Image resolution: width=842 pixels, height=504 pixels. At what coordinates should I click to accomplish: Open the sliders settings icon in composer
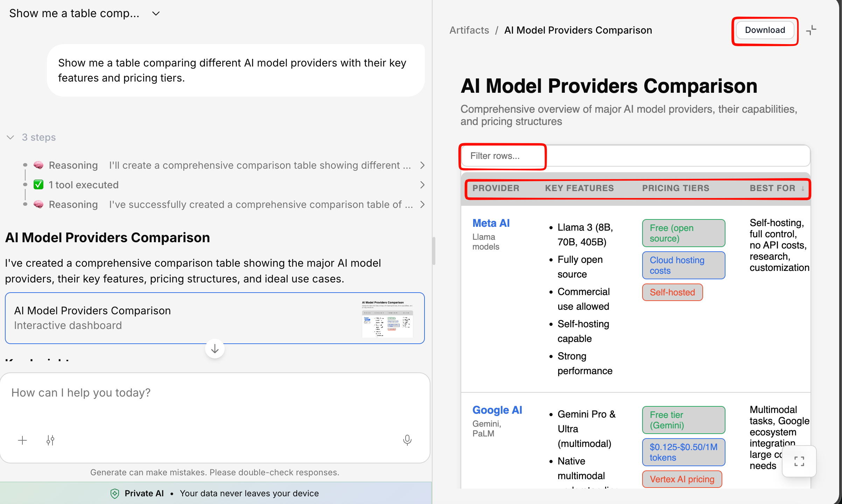click(x=50, y=440)
